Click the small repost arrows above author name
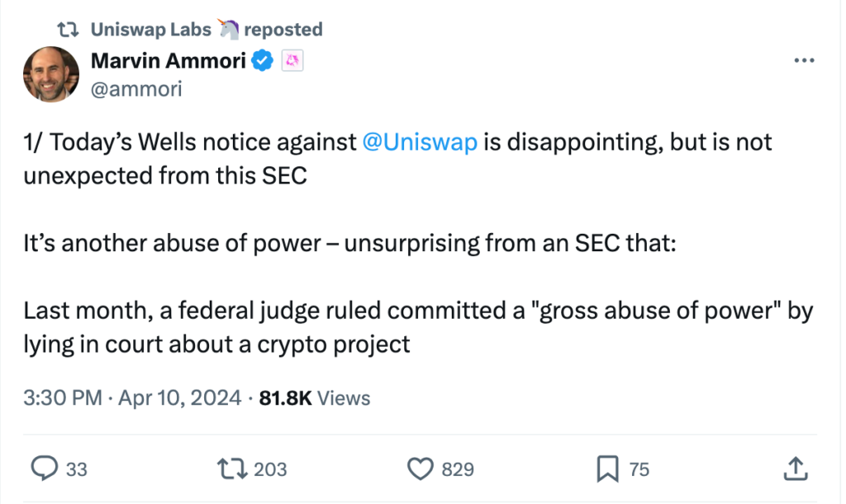The image size is (846, 504). click(67, 30)
